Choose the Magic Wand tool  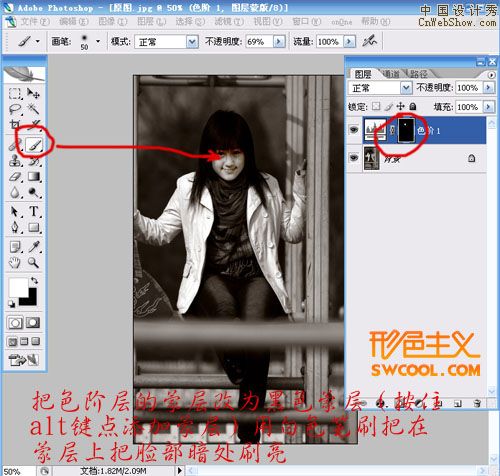(x=33, y=108)
